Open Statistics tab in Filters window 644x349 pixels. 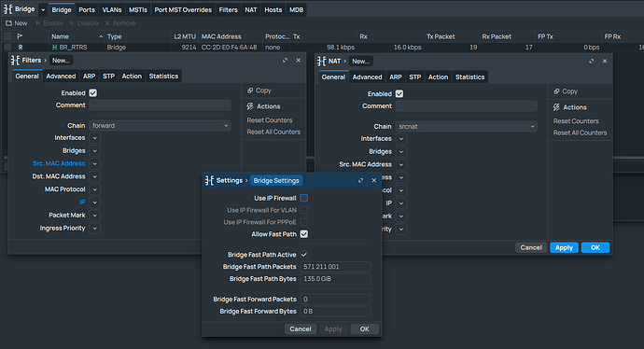tap(163, 77)
